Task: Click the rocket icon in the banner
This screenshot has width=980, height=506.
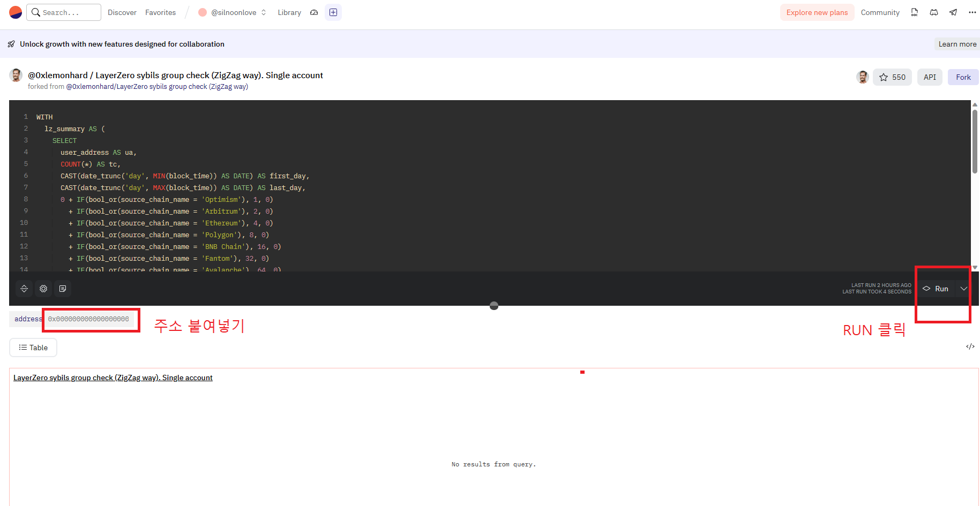Action: [11, 44]
